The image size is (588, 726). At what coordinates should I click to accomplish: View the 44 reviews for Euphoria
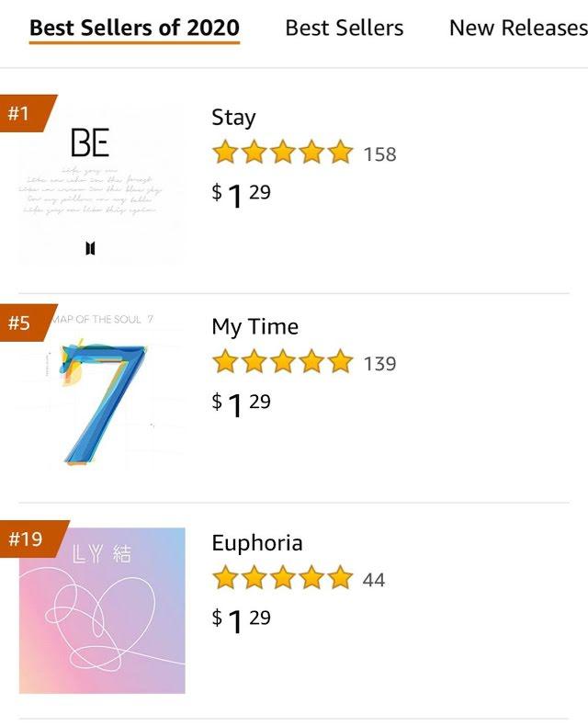(374, 580)
